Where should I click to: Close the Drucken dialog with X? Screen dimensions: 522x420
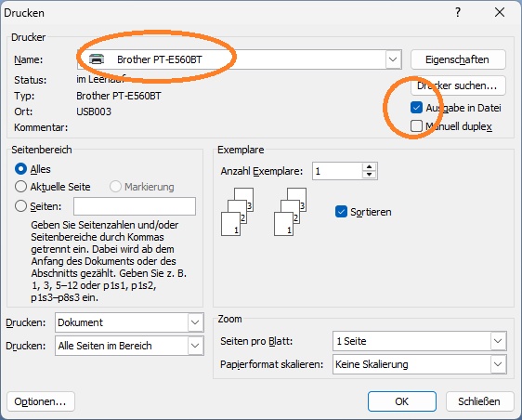(x=500, y=13)
